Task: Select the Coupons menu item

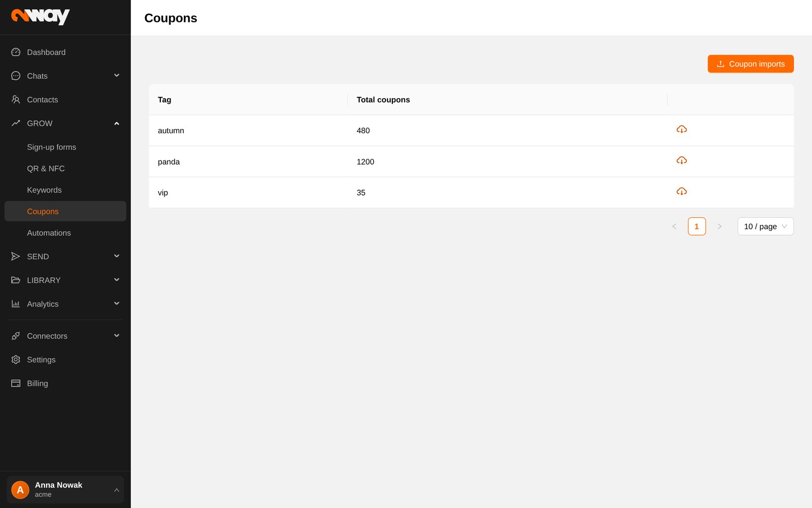Action: pyautogui.click(x=65, y=211)
